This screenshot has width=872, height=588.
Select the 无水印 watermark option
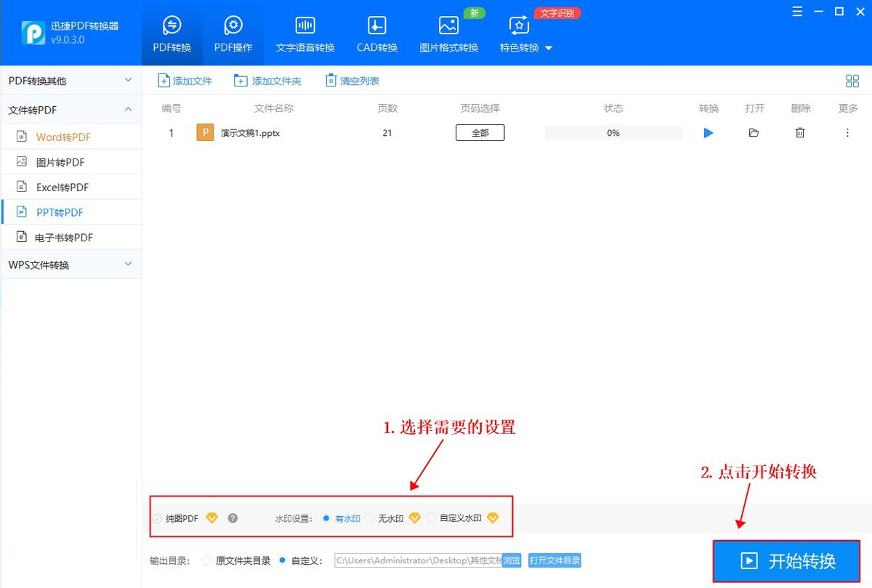[x=370, y=517]
